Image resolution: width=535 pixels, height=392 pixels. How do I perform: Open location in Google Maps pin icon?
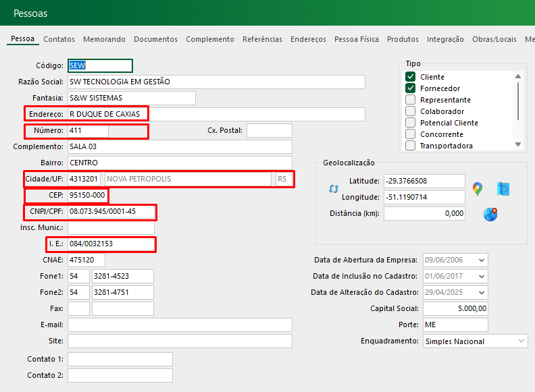[478, 189]
